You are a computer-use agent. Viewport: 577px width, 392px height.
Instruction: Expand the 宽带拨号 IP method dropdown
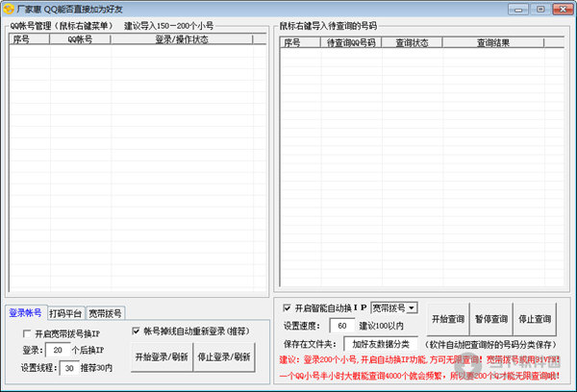pyautogui.click(x=413, y=307)
